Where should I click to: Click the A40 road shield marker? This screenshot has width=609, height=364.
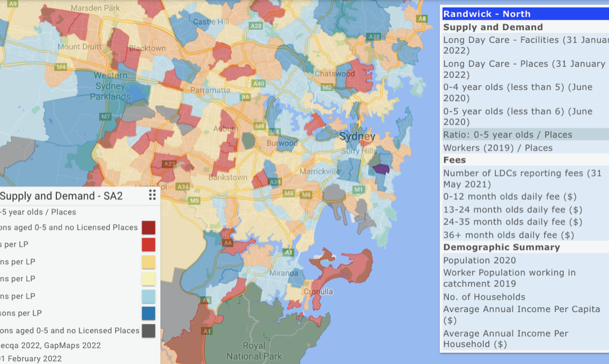pos(259,84)
